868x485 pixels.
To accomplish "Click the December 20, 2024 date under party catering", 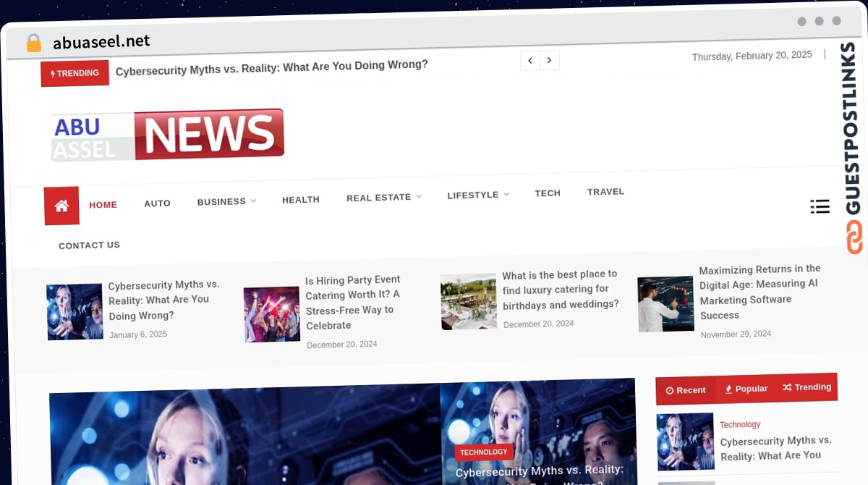I will click(x=342, y=345).
